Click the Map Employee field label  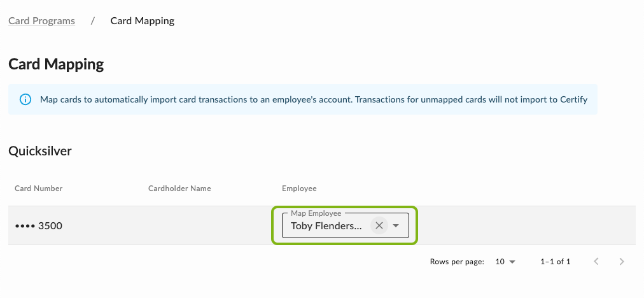tap(316, 213)
